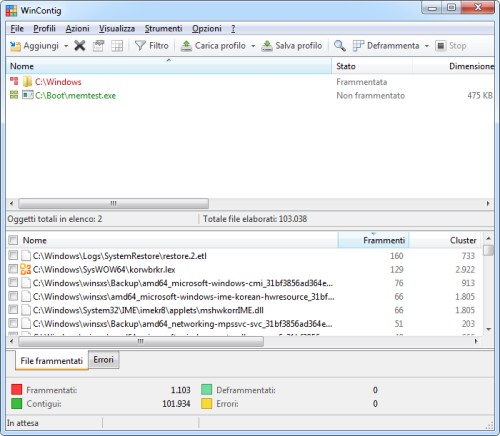500x436 pixels.
Task: Open the Aggiungi dropdown arrow
Action: 66,46
